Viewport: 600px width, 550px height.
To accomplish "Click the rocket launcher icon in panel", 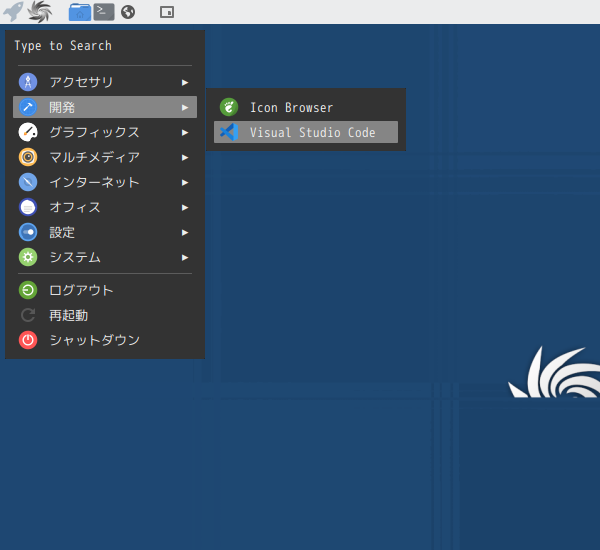I will [x=13, y=12].
